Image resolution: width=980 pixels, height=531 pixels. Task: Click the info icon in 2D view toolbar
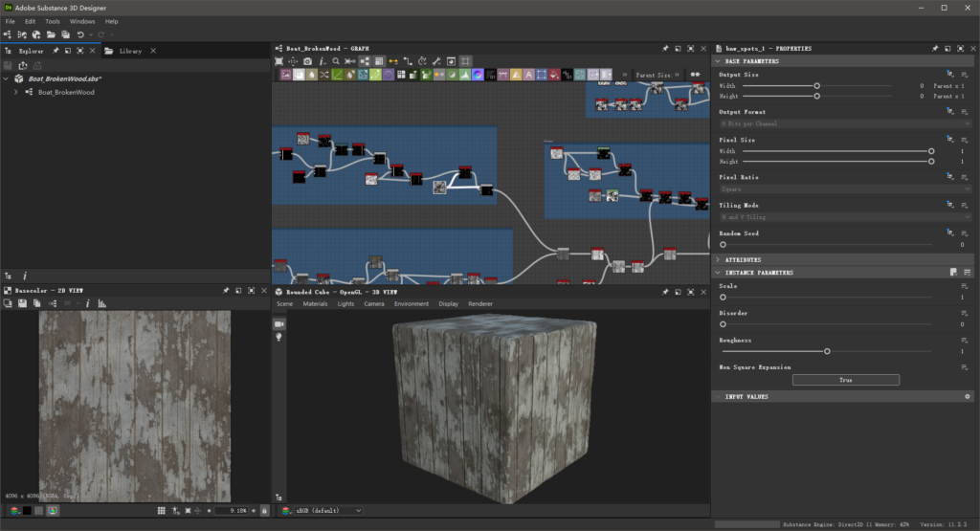click(x=87, y=303)
